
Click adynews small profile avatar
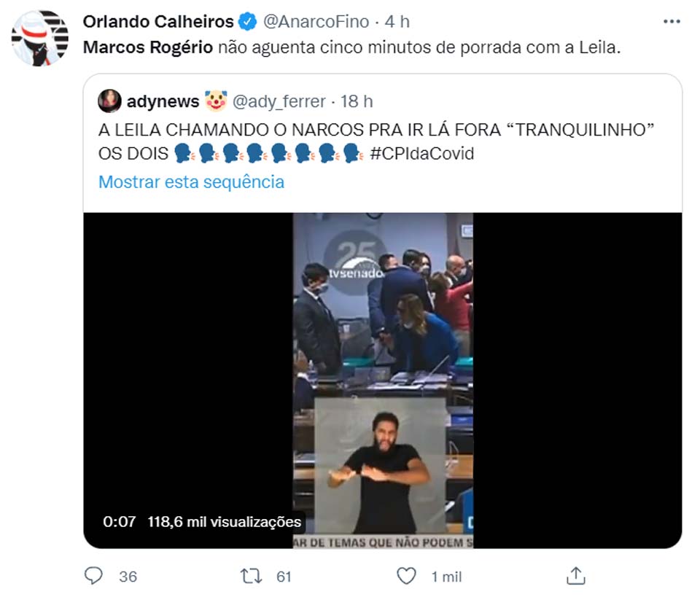pos(109,101)
